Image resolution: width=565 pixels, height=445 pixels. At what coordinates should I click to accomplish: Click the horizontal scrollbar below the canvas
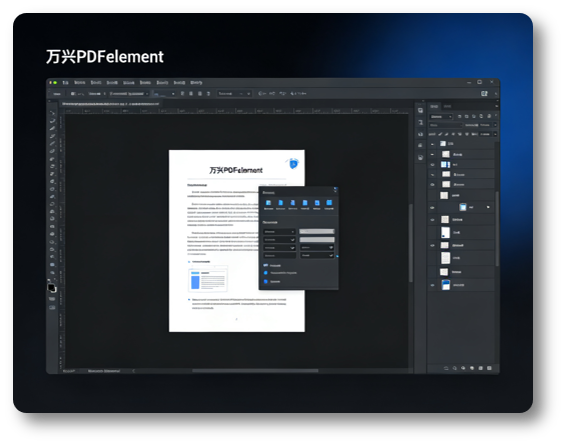click(x=255, y=370)
